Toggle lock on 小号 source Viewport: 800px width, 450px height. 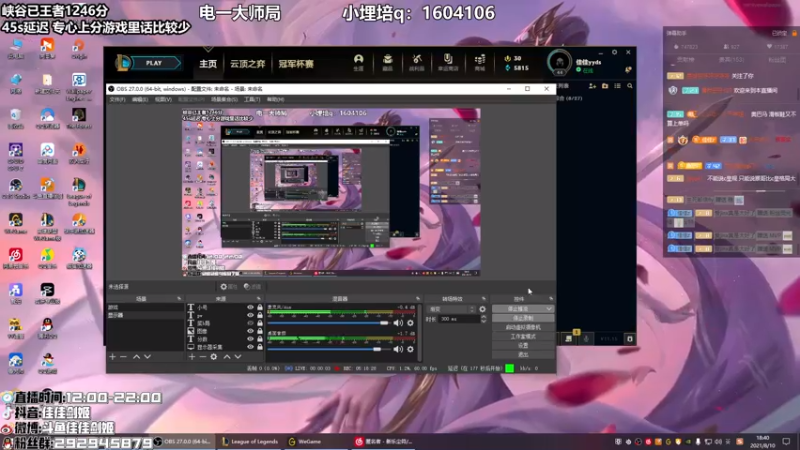[260, 307]
